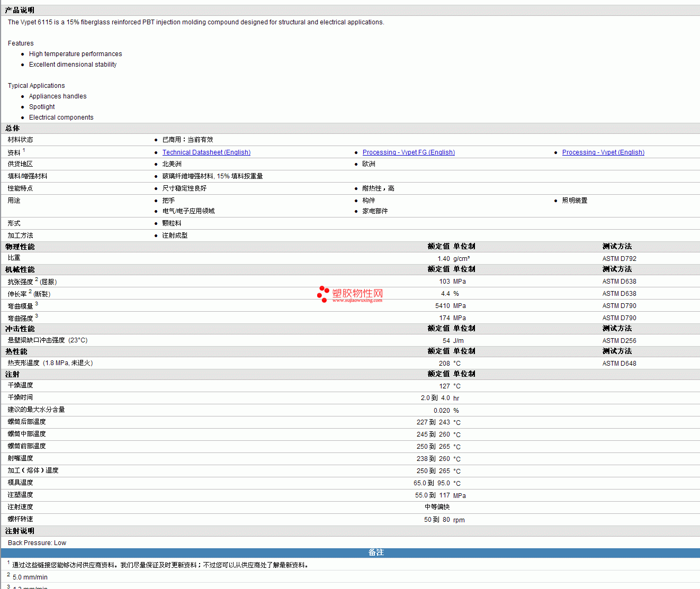Click the 伸长率 (断裂) row label
700x589 pixels.
[x=29, y=294]
